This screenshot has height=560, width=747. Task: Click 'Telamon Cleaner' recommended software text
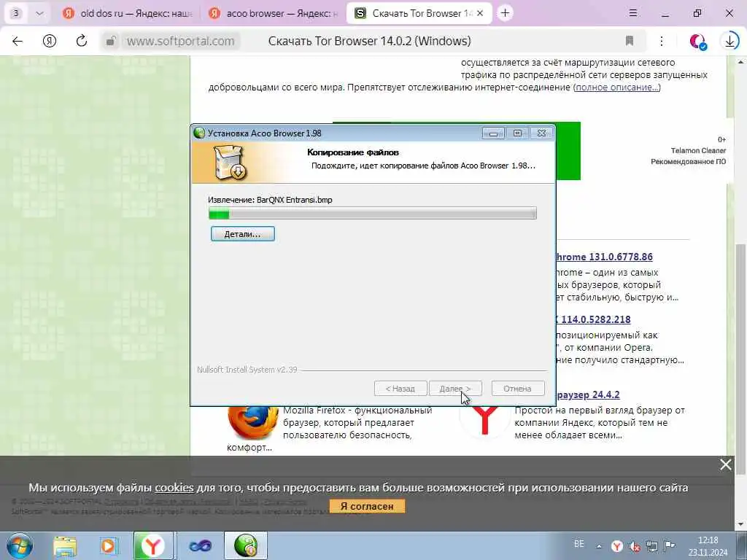(x=698, y=150)
